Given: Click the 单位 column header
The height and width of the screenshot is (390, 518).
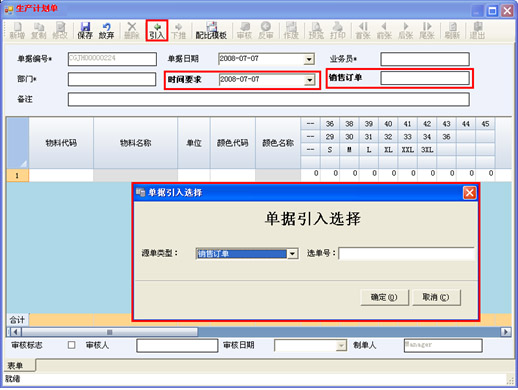Looking at the screenshot, I should [x=194, y=143].
